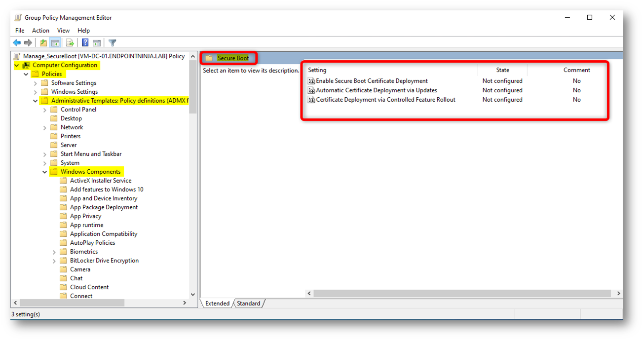This screenshot has height=341, width=644.
Task: Select the Desktop tree item
Action: coord(71,118)
